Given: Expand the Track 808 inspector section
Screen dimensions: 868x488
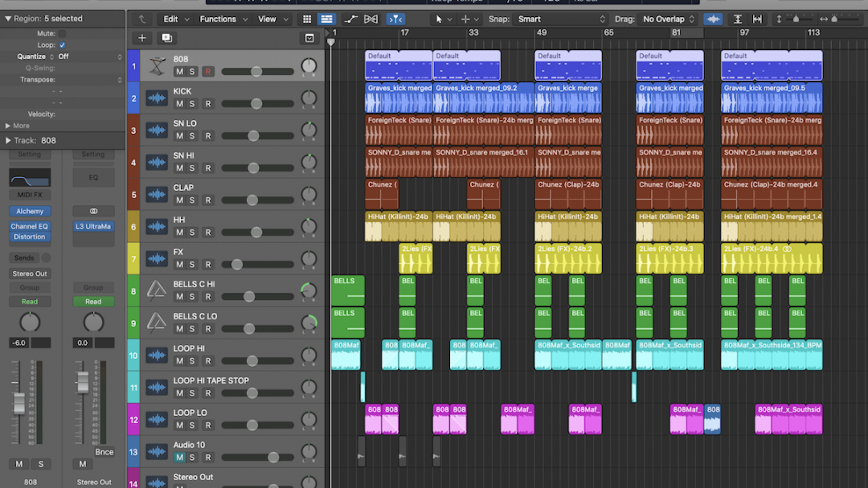Looking at the screenshot, I should point(8,141).
